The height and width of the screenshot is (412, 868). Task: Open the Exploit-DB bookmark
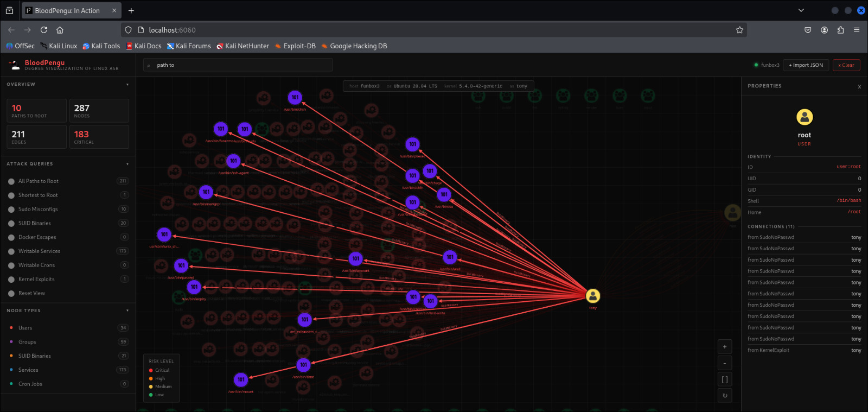(x=295, y=46)
